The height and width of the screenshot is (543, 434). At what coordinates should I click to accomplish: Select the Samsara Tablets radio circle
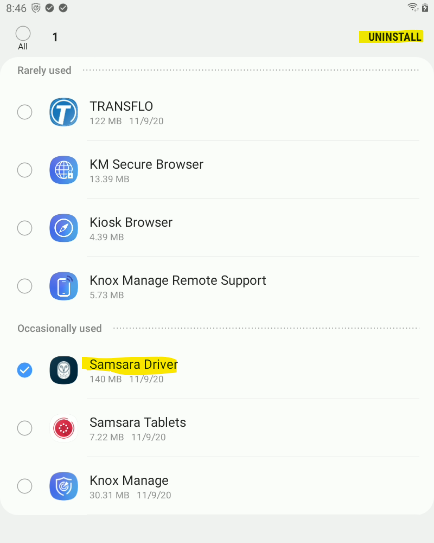click(x=25, y=428)
